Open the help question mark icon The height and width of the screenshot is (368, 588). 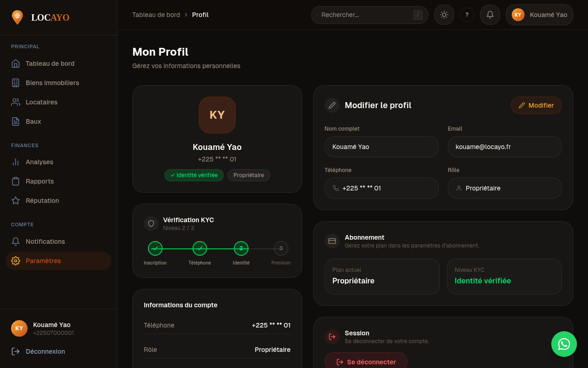click(x=467, y=15)
